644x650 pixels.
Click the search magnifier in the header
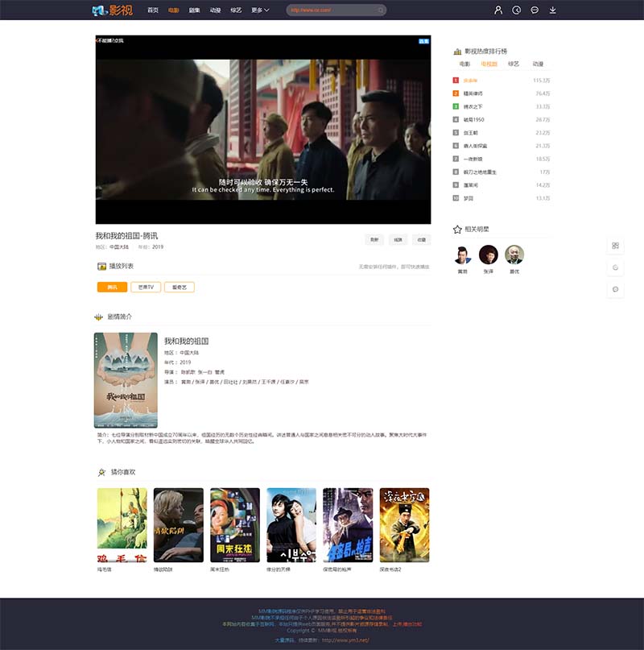381,10
